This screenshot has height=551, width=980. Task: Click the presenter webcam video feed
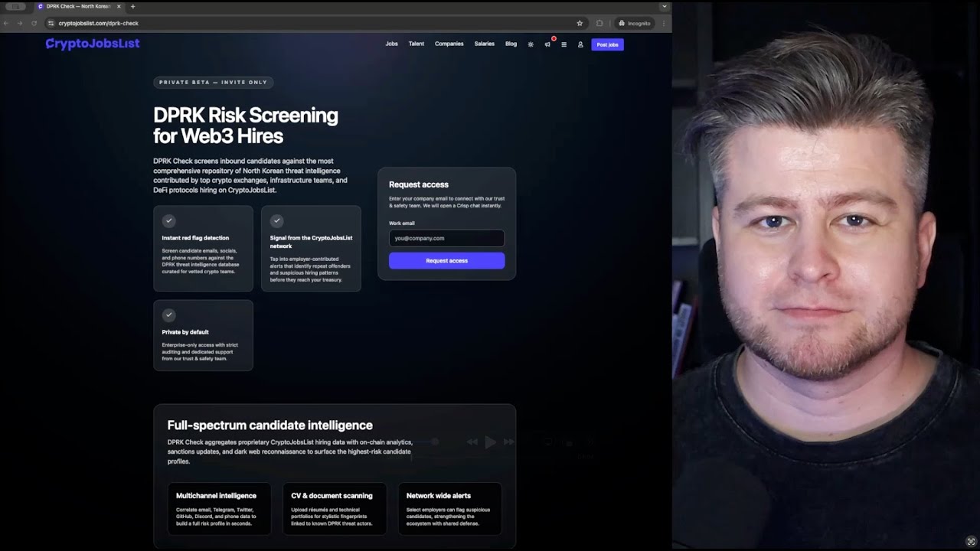(826, 275)
